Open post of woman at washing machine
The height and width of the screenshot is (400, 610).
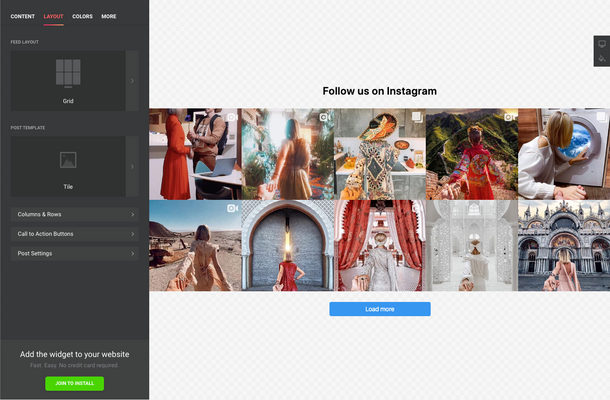click(564, 154)
